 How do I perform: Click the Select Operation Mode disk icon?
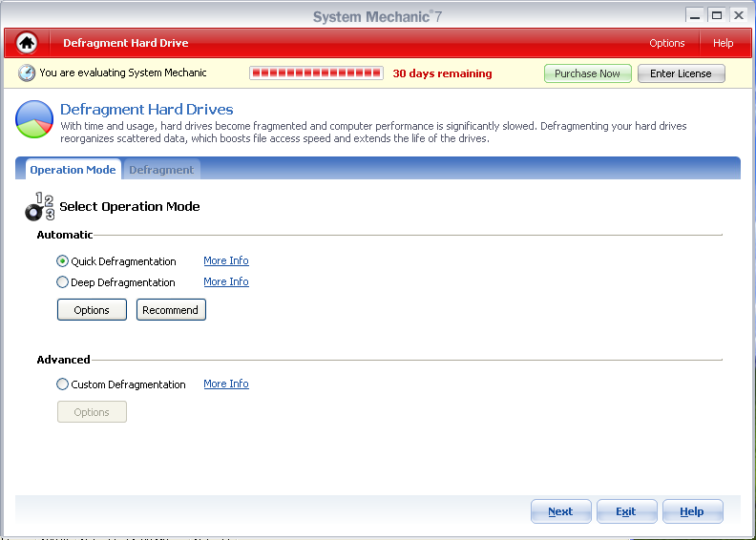tap(39, 207)
